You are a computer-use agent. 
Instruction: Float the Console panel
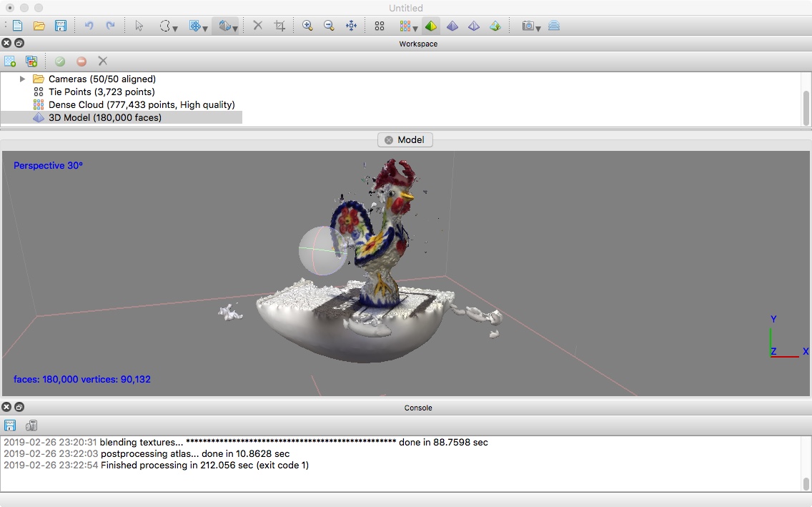(19, 407)
